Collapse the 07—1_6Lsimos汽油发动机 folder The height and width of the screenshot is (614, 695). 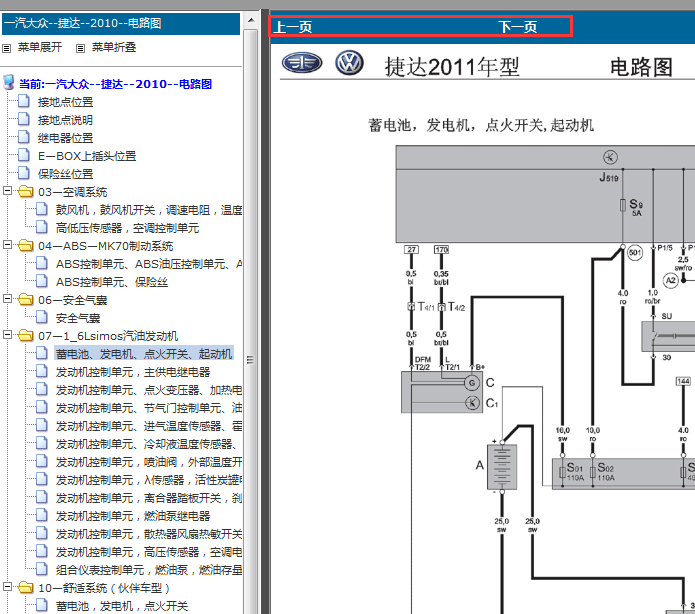click(7, 335)
